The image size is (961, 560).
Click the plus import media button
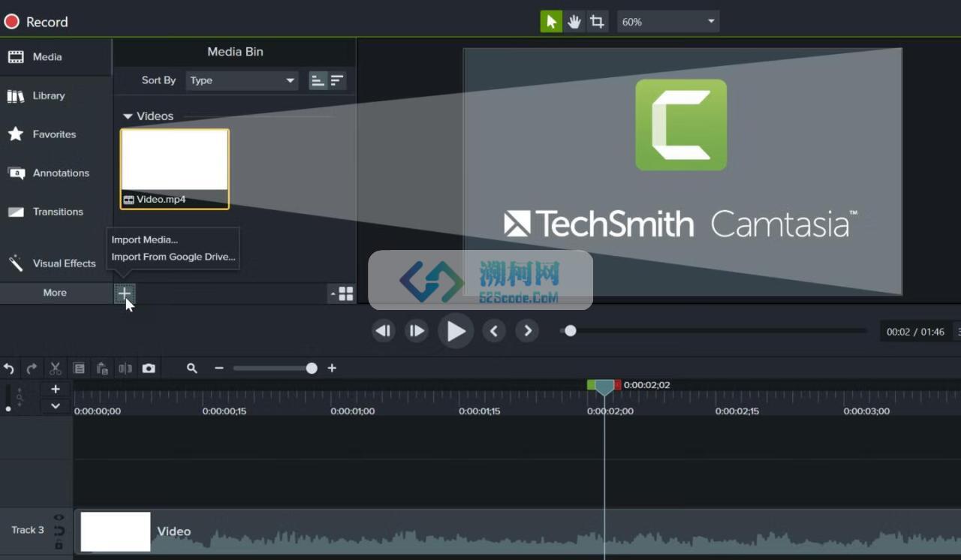[x=125, y=294]
